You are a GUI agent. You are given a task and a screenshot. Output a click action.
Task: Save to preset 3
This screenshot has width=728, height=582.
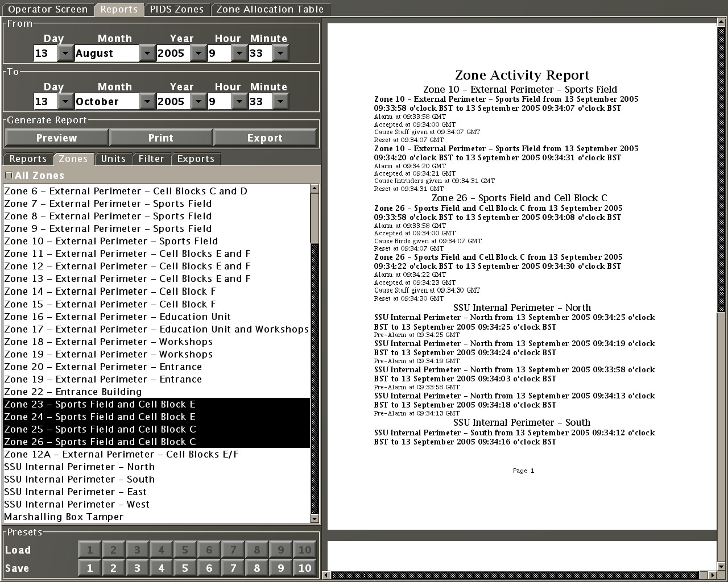138,568
